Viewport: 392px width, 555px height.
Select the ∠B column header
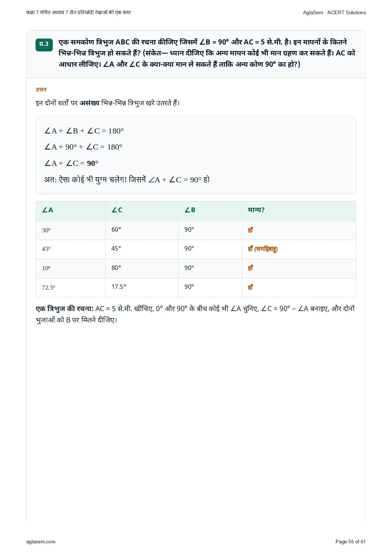point(210,210)
